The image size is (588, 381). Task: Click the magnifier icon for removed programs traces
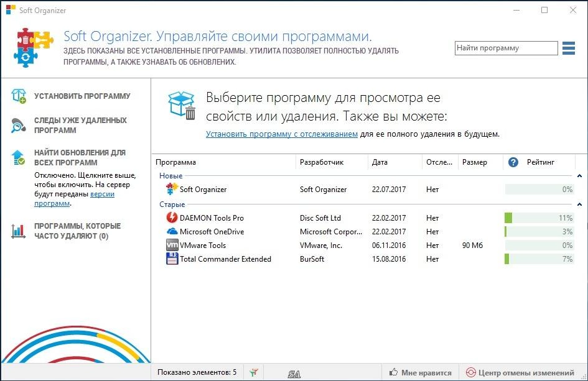pos(18,126)
